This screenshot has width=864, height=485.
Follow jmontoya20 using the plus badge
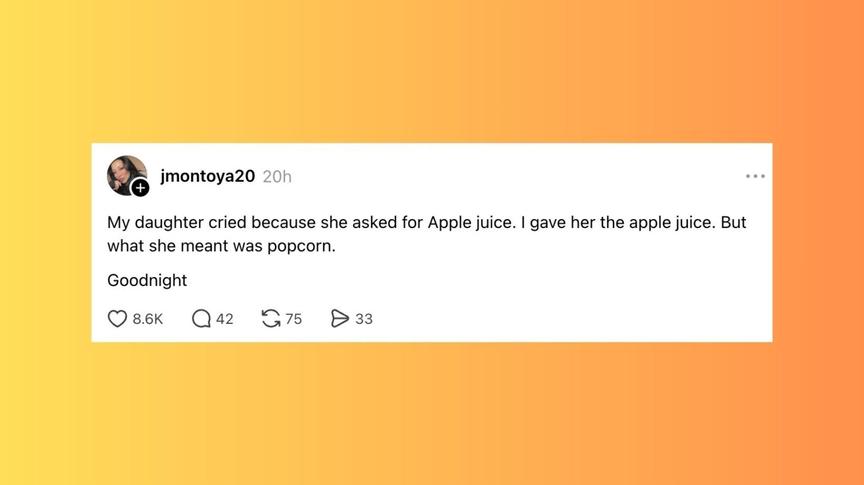click(x=141, y=188)
